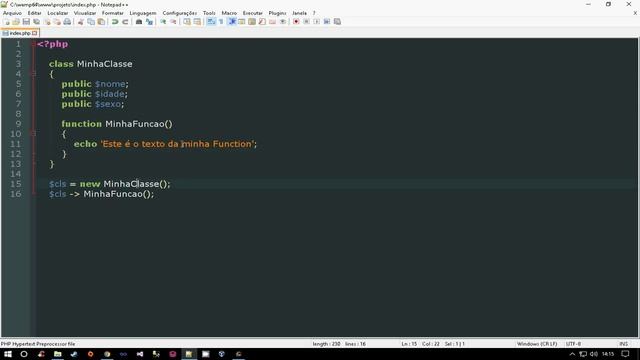Screen dimensions: 640x360
Task: Toggle INS insert mode in status bar
Action: tap(623, 344)
